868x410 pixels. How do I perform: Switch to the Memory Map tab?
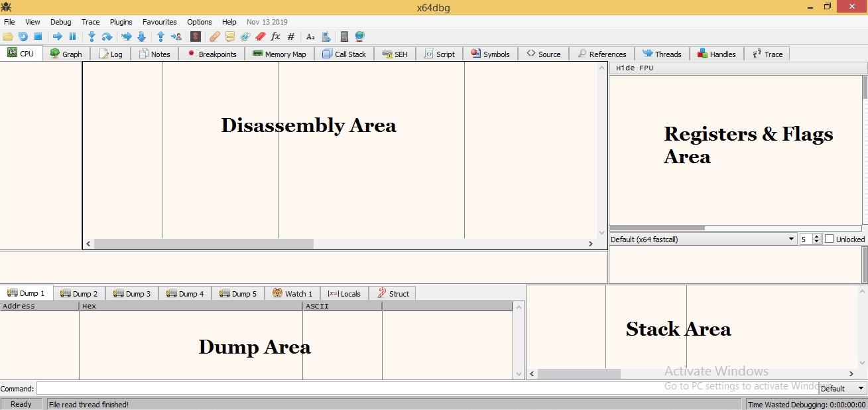click(x=279, y=54)
